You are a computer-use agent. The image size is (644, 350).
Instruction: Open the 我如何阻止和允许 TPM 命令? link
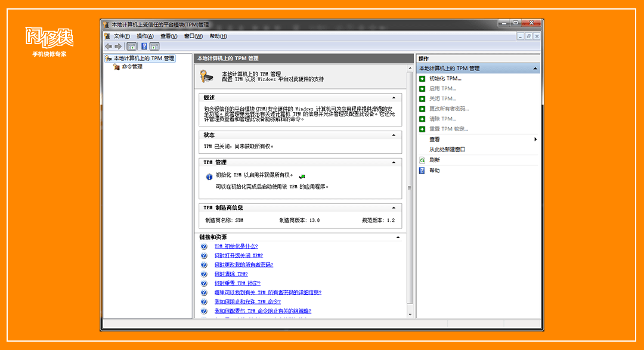point(247,302)
